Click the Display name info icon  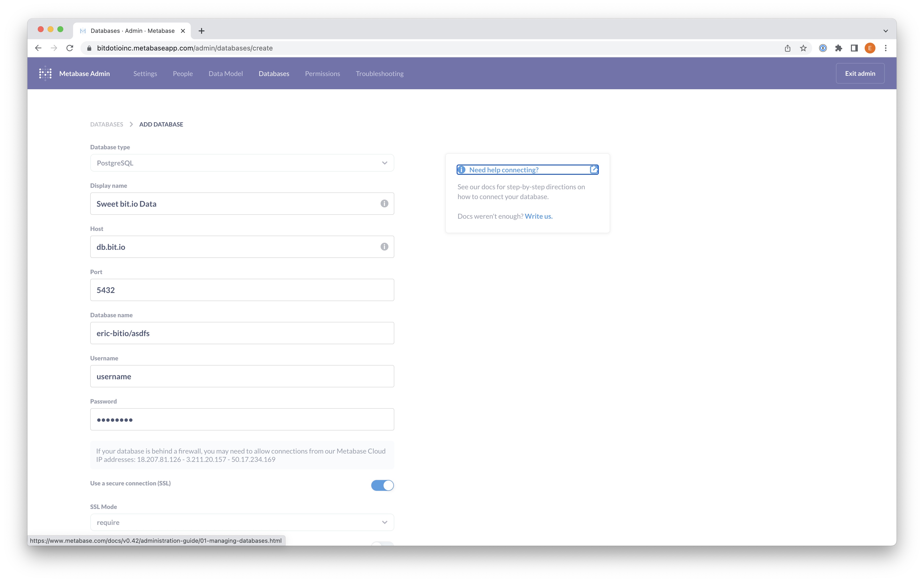pos(384,204)
